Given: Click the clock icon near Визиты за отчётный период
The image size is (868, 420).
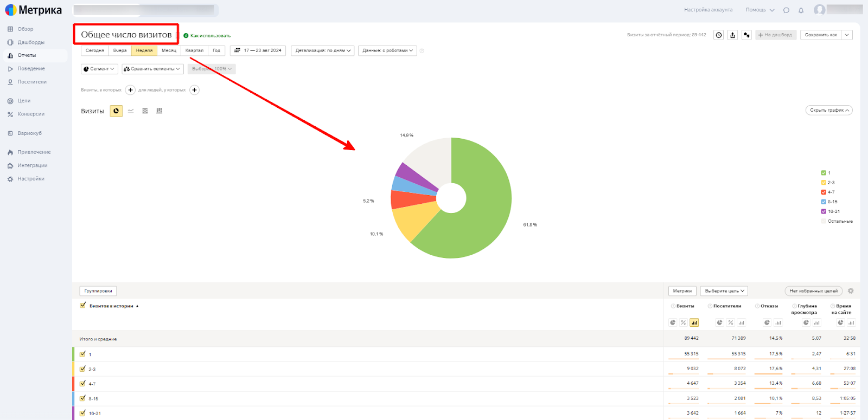Looking at the screenshot, I should pyautogui.click(x=718, y=35).
